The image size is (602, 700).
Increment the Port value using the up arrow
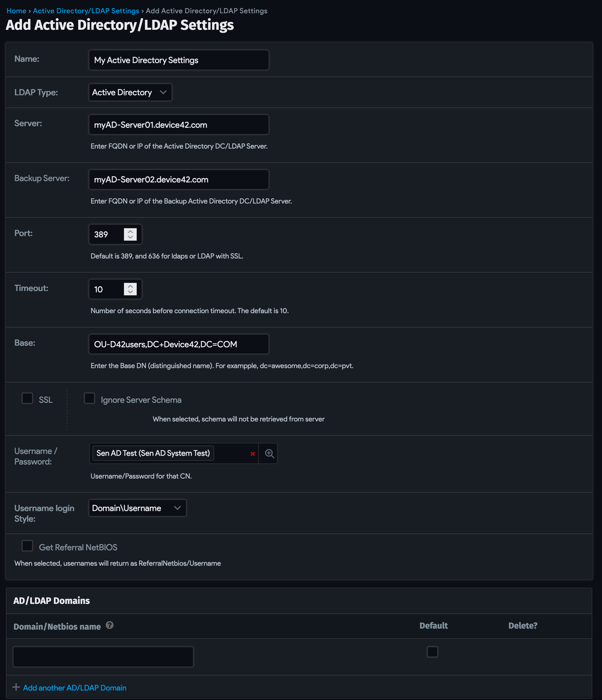point(130,231)
